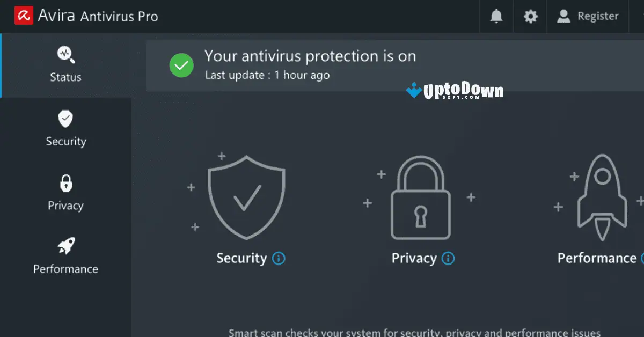
Task: Click the large Privacy padlock graphic
Action: 421,197
